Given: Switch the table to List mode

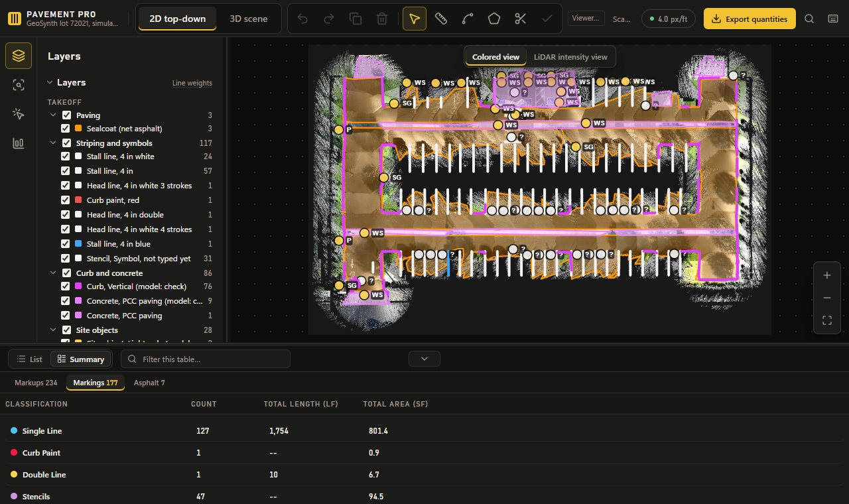Looking at the screenshot, I should coord(29,359).
